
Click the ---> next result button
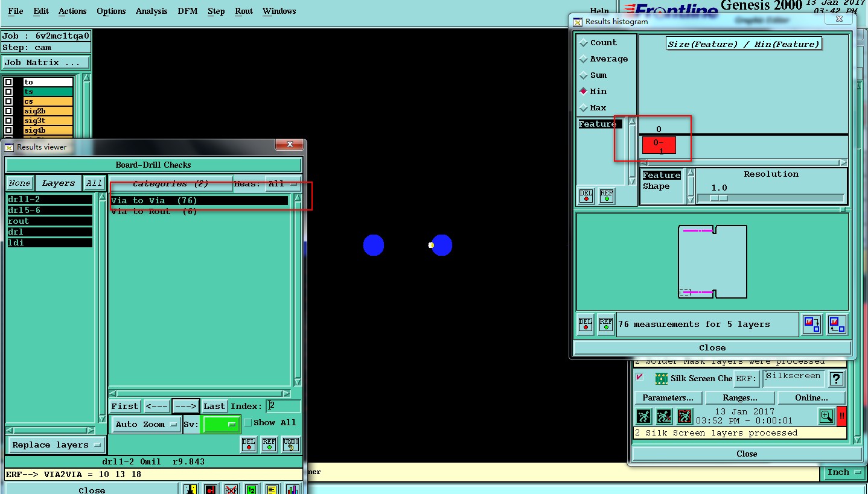tap(186, 407)
